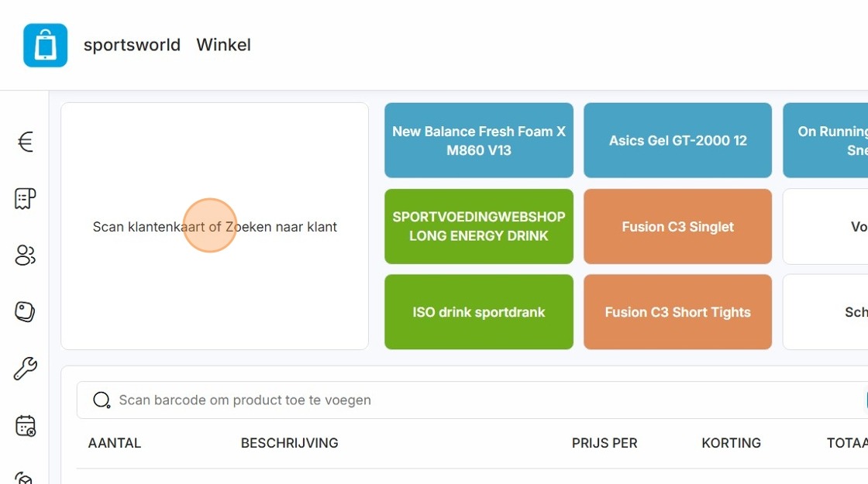Open the euro cash register sidebar icon
This screenshot has height=484, width=868.
[25, 142]
